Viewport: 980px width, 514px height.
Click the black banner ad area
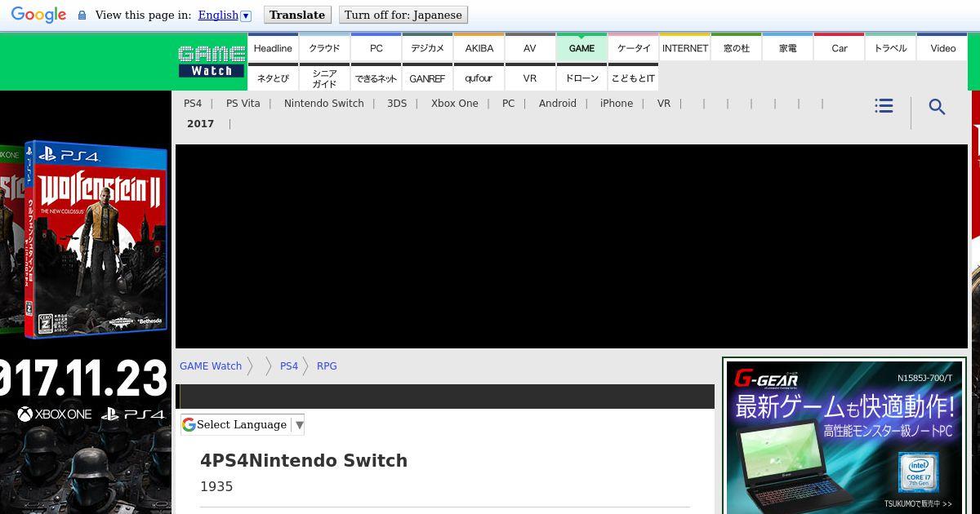(572, 246)
